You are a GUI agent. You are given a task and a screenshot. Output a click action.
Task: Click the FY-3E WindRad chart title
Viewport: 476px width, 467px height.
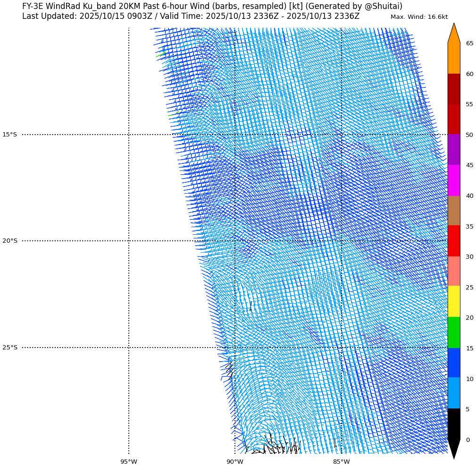pos(212,6)
